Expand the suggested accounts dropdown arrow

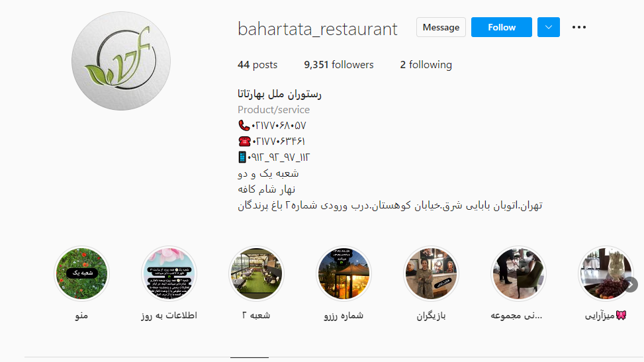click(548, 27)
